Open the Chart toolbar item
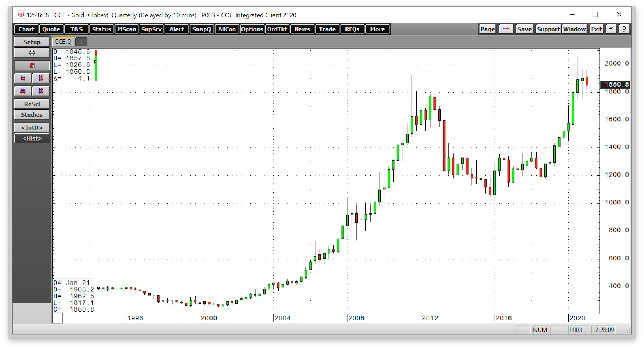 click(26, 29)
